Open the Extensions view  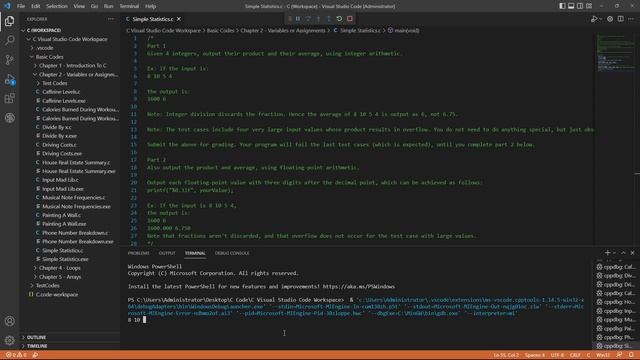coord(9,98)
